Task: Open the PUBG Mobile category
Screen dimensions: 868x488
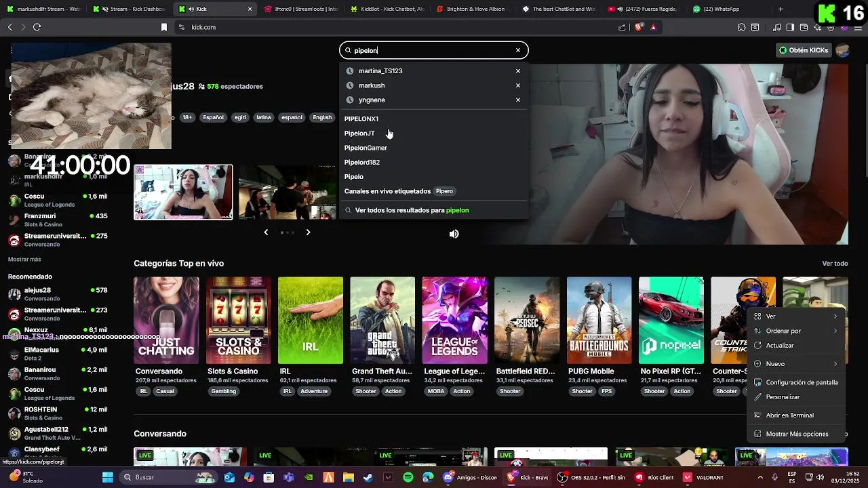Action: point(599,321)
